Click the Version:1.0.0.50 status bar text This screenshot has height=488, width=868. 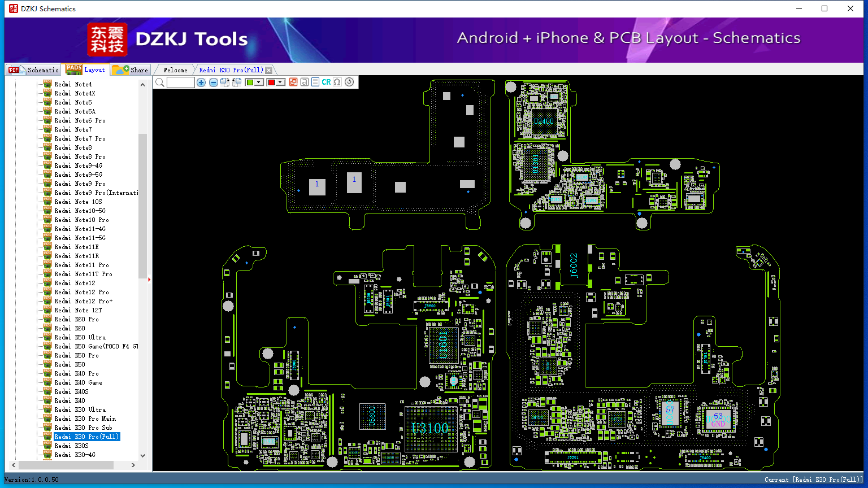[x=31, y=480]
